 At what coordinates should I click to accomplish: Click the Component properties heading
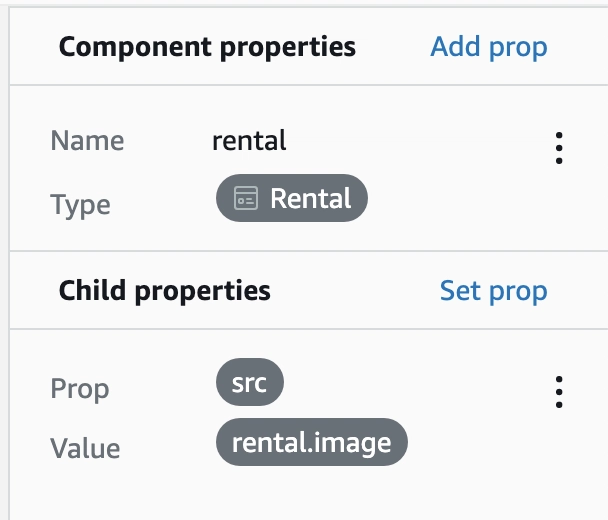pyautogui.click(x=207, y=47)
